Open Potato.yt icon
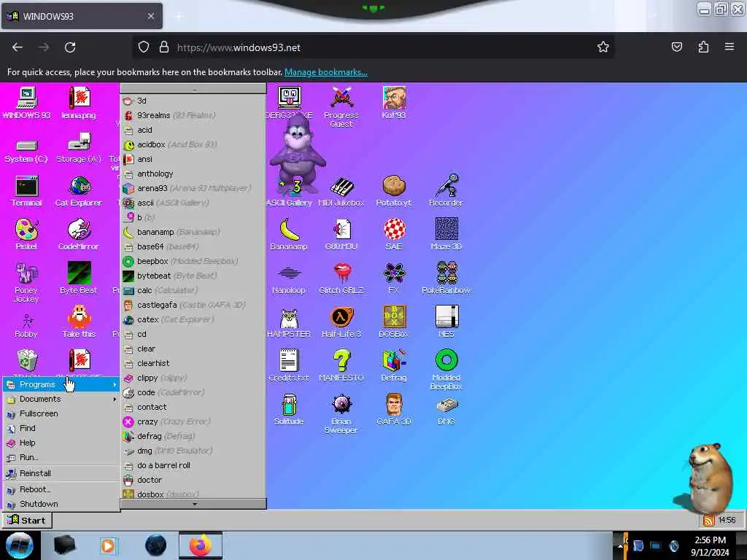 pyautogui.click(x=394, y=191)
